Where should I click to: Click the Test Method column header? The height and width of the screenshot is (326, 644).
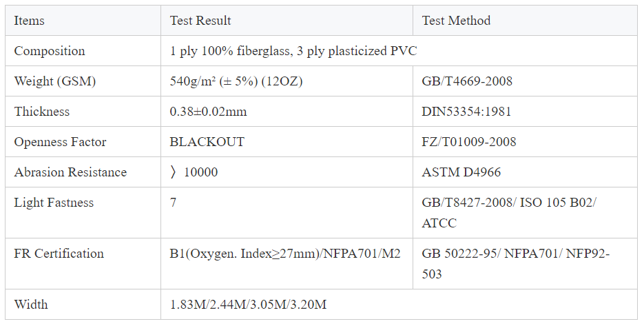[x=456, y=21]
